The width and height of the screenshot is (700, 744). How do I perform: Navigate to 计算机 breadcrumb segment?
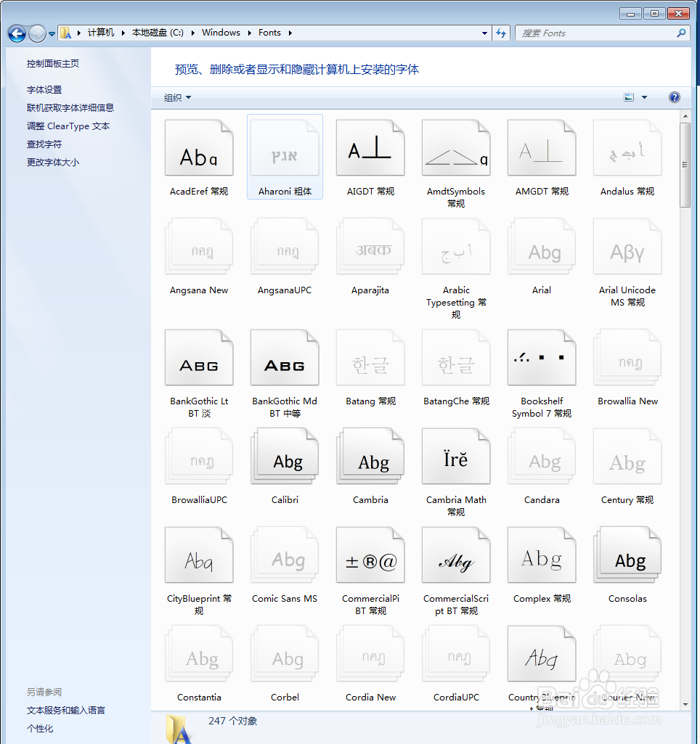101,33
